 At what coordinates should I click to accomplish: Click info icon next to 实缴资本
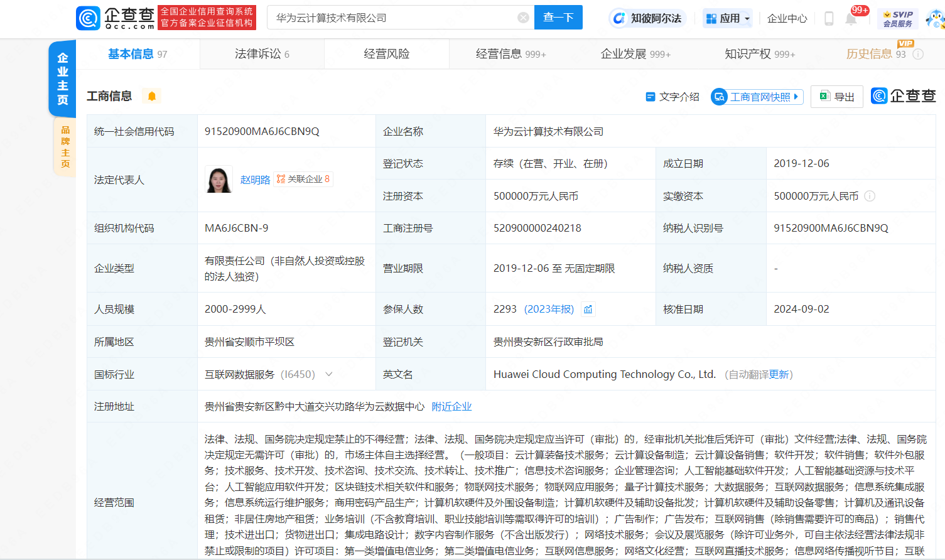[870, 197]
